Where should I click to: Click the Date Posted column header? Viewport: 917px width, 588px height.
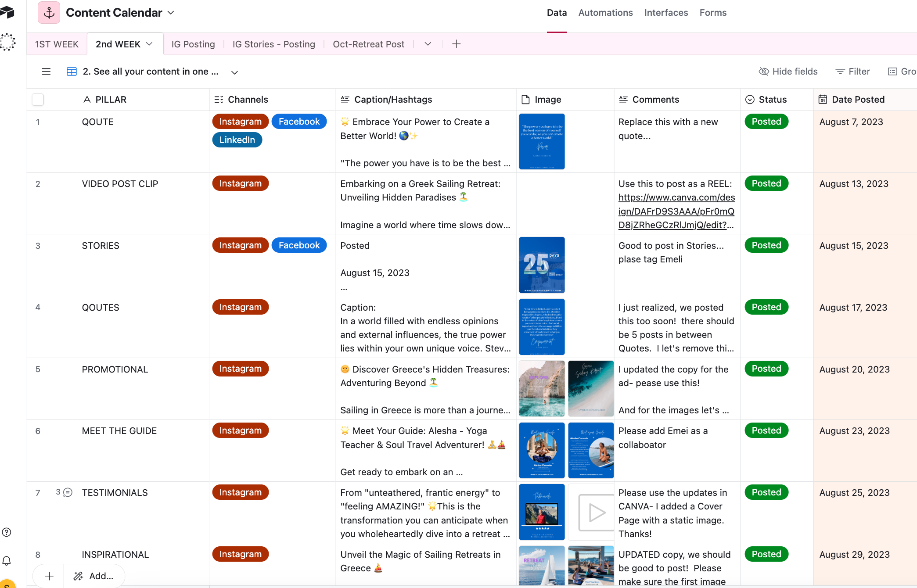(865, 100)
